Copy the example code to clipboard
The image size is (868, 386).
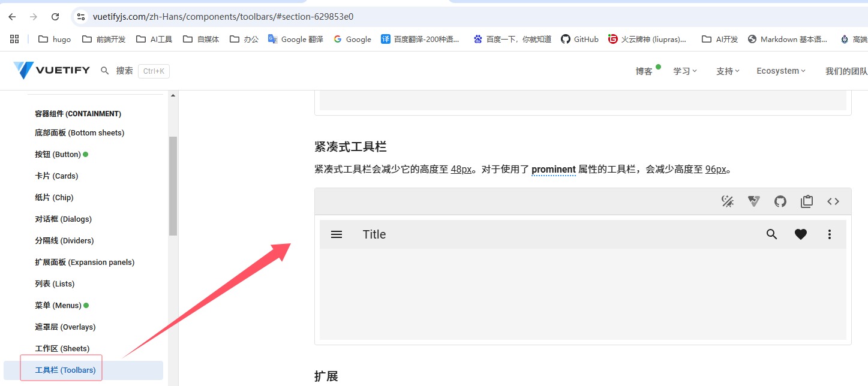point(806,201)
